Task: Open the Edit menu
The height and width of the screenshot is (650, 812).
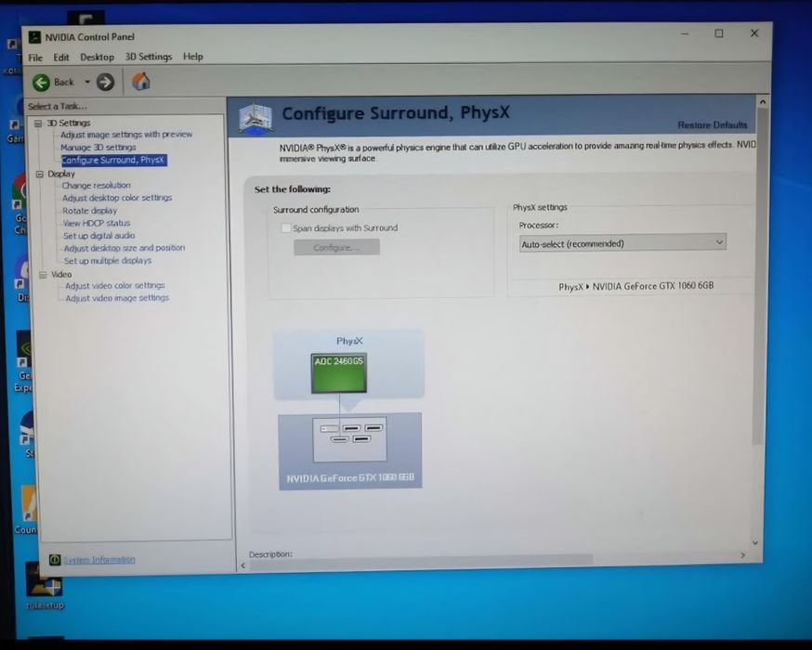Action: (61, 58)
